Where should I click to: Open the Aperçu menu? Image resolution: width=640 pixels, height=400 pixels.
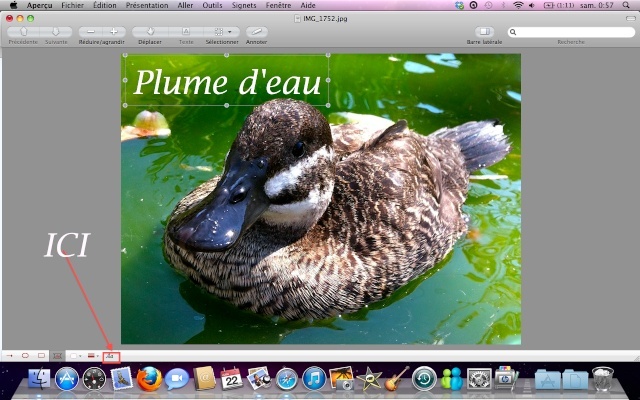point(39,5)
